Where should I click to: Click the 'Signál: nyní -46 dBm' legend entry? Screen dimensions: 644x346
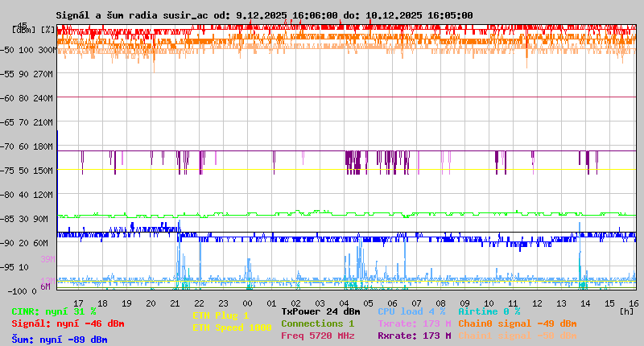[x=68, y=323]
